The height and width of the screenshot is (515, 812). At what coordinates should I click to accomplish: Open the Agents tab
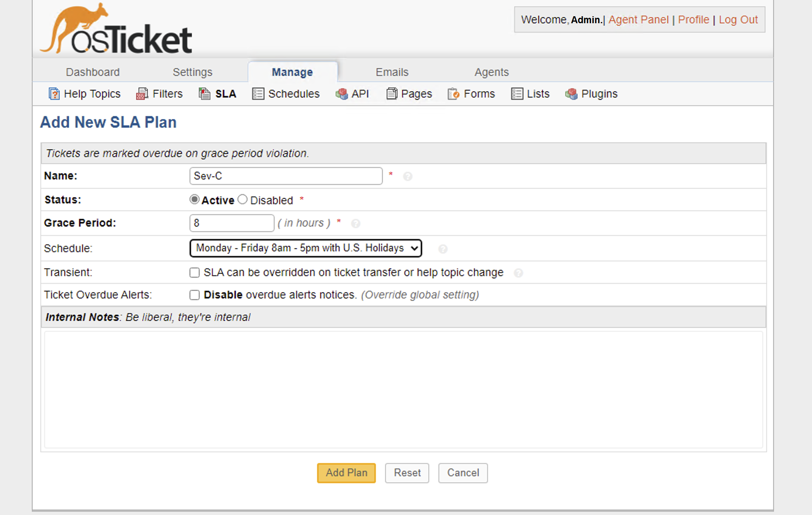coord(491,72)
